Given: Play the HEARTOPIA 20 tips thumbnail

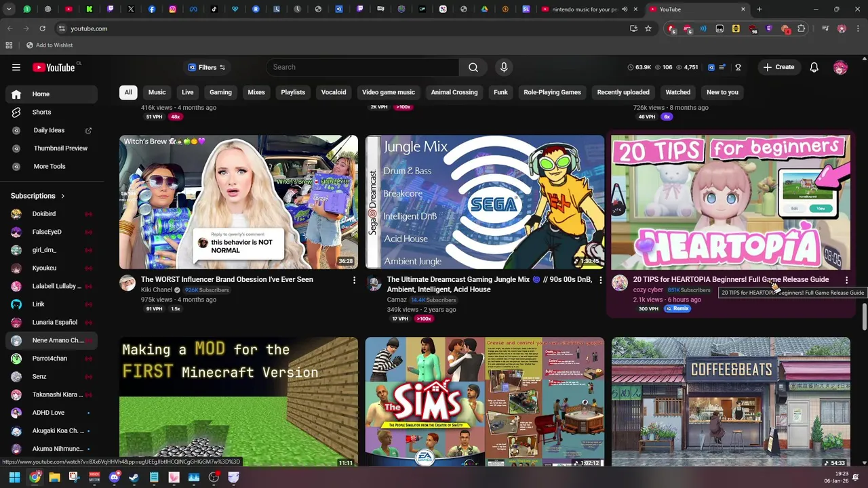Looking at the screenshot, I should 730,202.
